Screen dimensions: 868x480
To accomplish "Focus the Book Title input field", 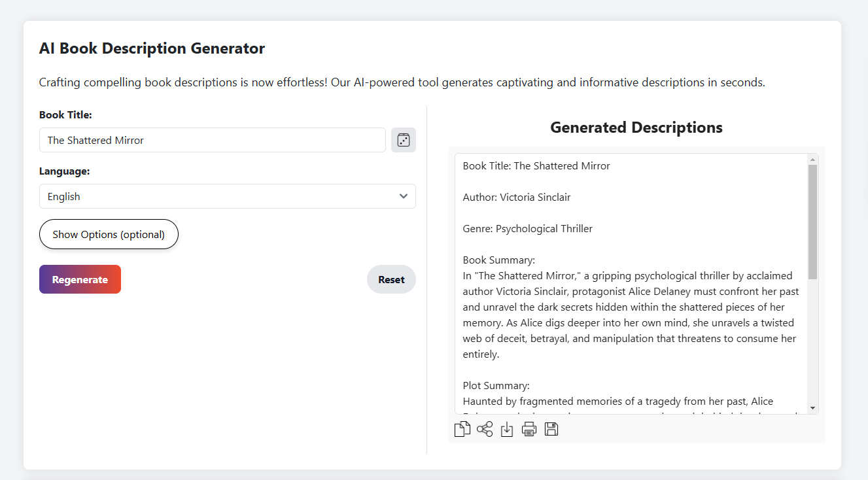I will click(213, 140).
